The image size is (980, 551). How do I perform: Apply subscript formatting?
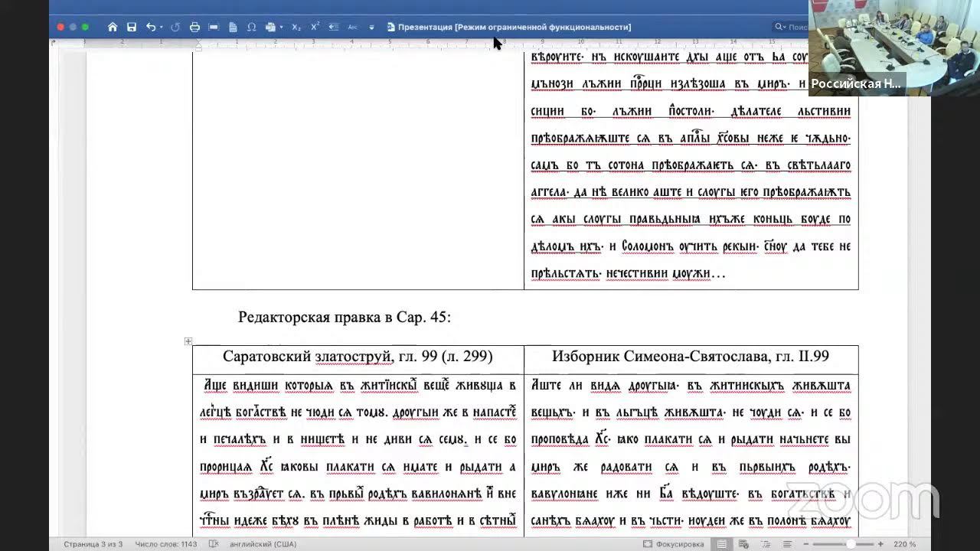click(x=296, y=27)
